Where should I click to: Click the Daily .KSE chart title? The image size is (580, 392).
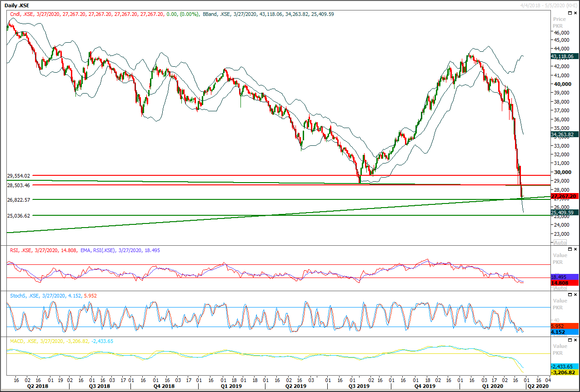17,5
